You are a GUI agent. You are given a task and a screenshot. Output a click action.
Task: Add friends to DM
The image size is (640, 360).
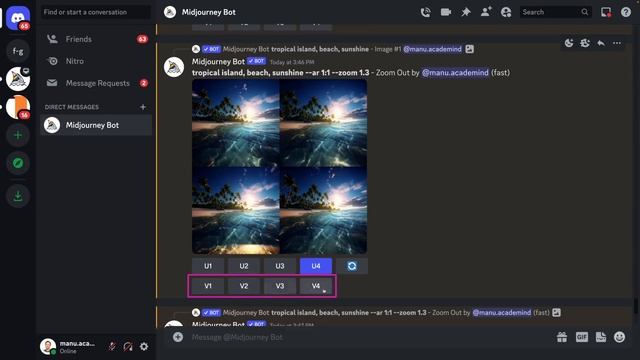click(486, 12)
